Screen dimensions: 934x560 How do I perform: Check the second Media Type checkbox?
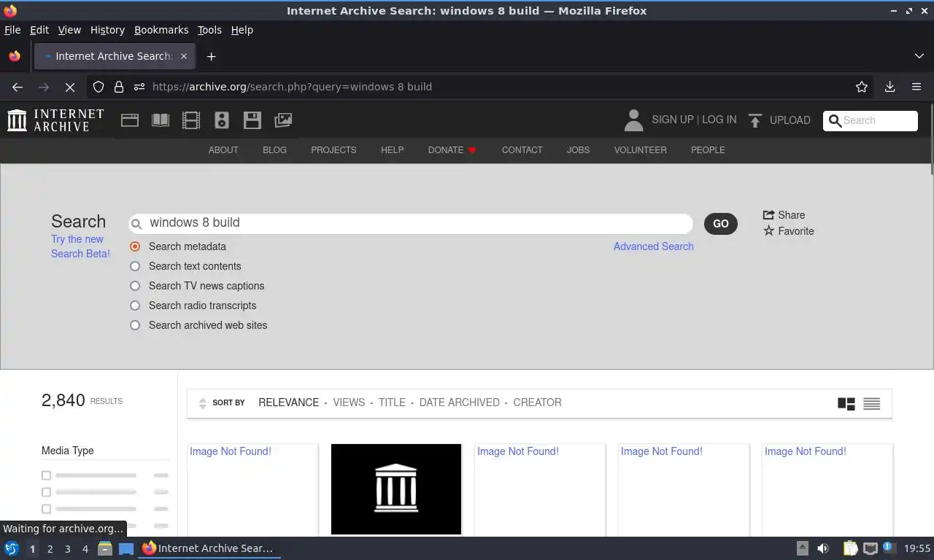tap(46, 492)
